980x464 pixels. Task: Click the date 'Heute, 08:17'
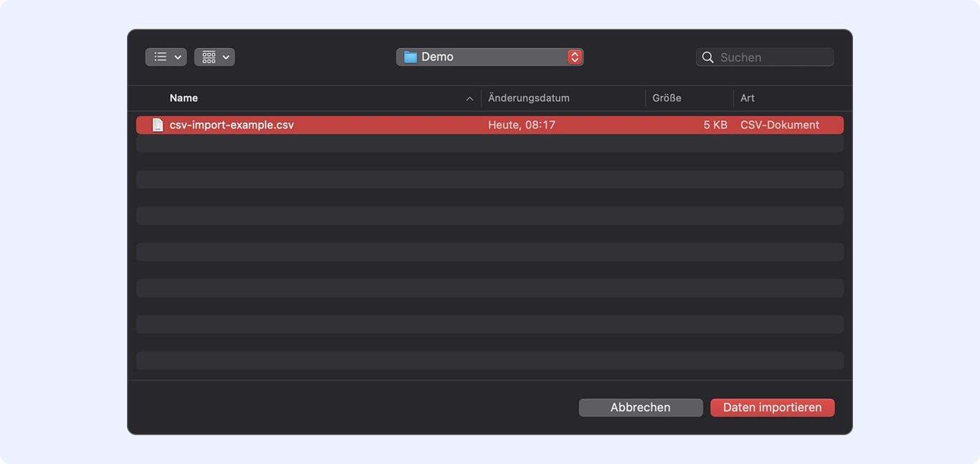522,125
